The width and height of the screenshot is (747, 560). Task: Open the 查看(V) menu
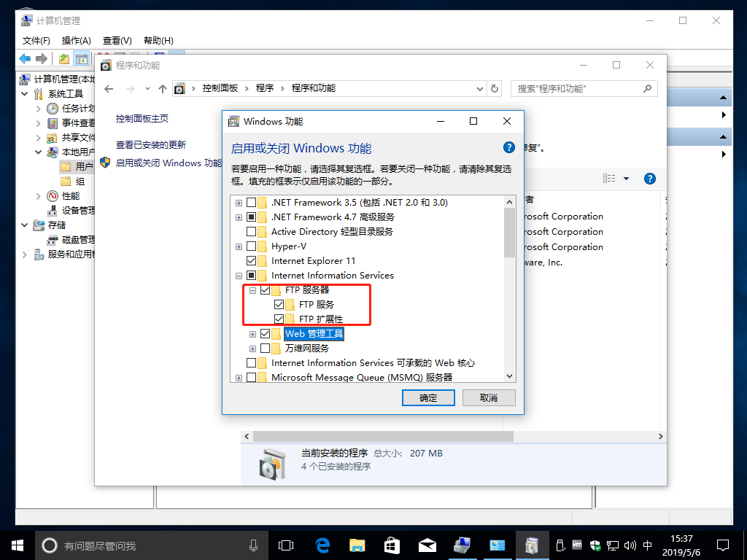coord(117,41)
